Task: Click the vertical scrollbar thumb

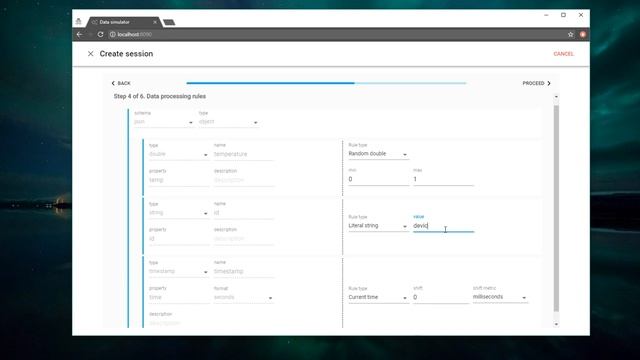Action: 556,208
